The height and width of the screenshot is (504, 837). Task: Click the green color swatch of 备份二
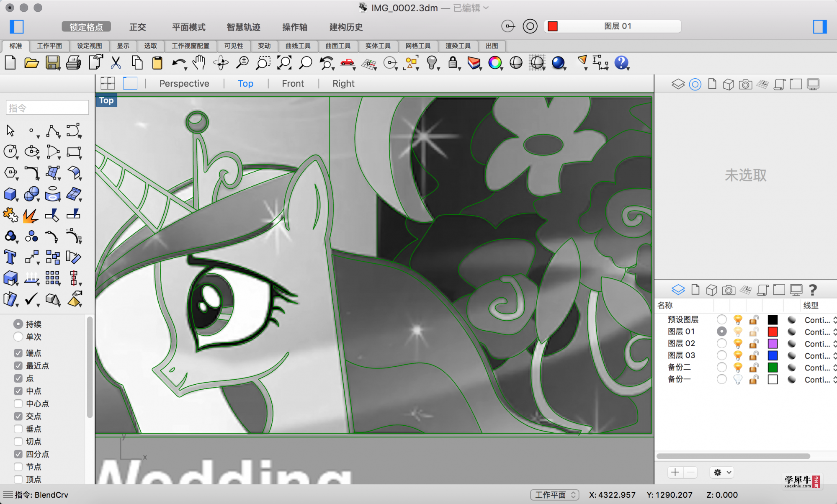773,368
